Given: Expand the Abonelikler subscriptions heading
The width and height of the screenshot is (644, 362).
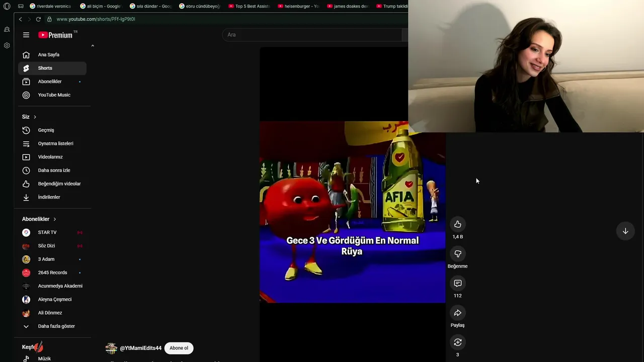Looking at the screenshot, I should [39, 219].
